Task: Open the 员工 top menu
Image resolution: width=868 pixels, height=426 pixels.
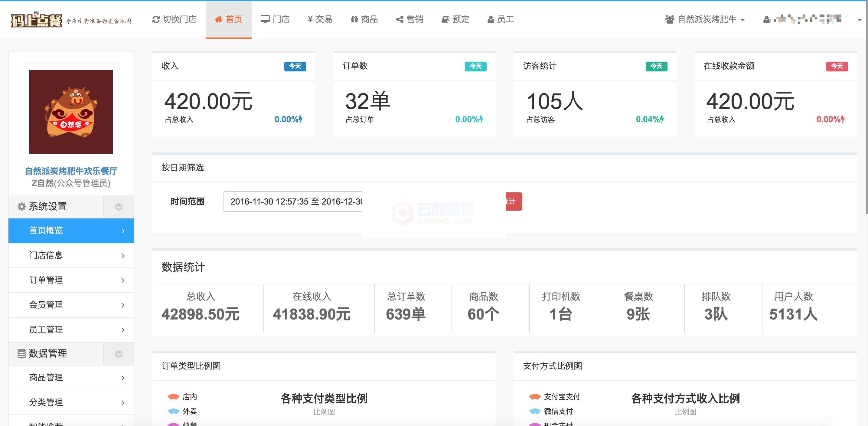Action: point(500,20)
